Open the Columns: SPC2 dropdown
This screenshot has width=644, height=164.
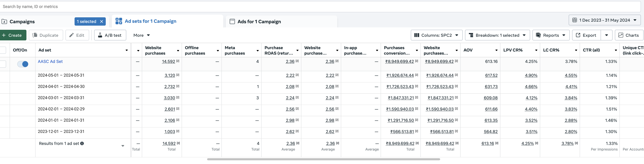(x=436, y=35)
